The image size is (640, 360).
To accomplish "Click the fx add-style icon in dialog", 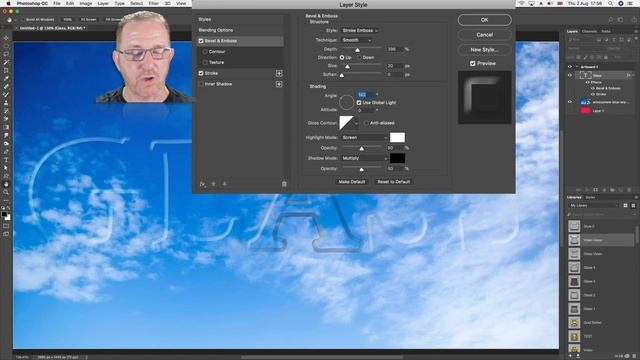I will click(x=202, y=184).
